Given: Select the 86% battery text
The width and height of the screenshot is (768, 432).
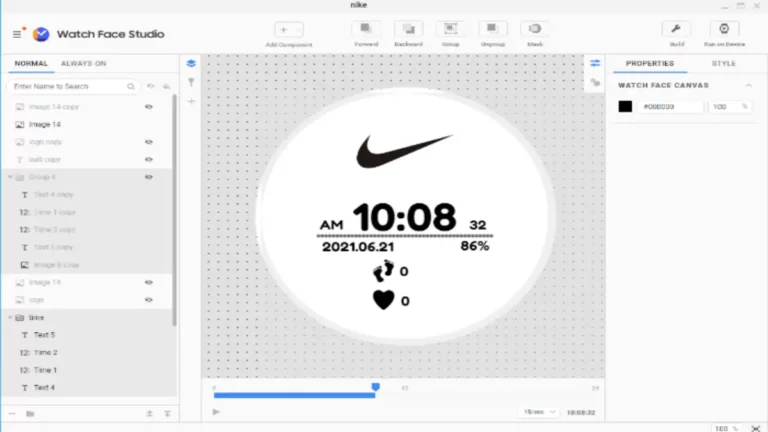Looking at the screenshot, I should pyautogui.click(x=475, y=246).
